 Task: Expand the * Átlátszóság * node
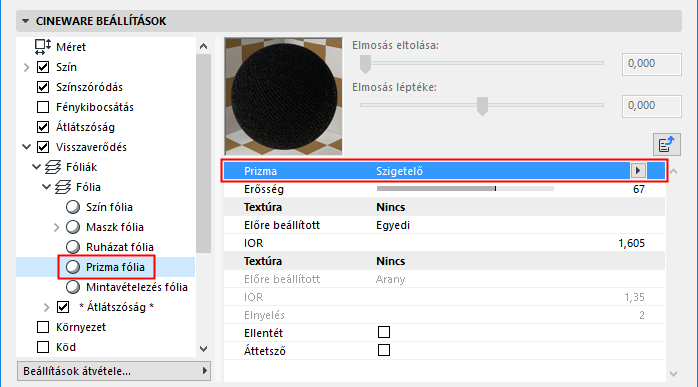[46, 307]
